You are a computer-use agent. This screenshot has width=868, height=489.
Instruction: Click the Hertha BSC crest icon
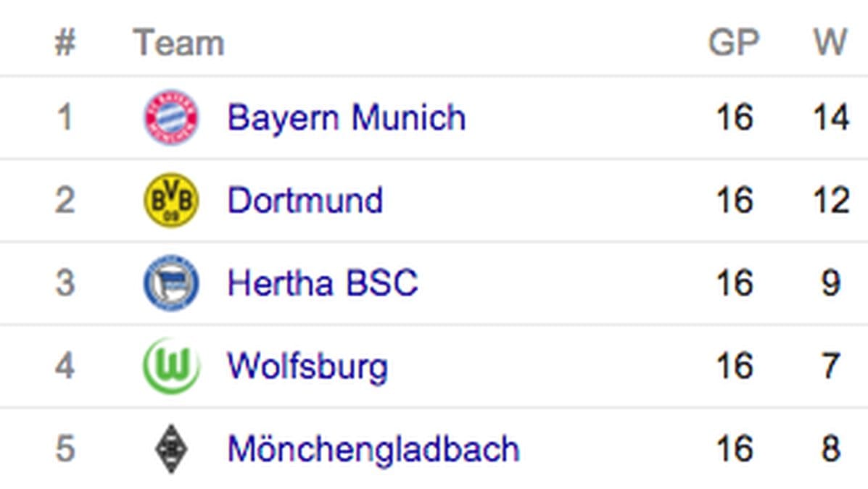pyautogui.click(x=171, y=283)
